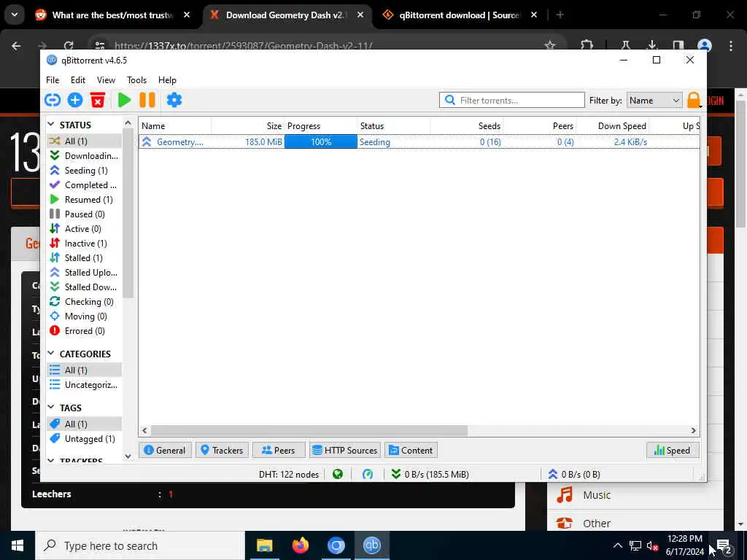Select the Moving (0) status filter
The image size is (747, 560).
coord(85,316)
